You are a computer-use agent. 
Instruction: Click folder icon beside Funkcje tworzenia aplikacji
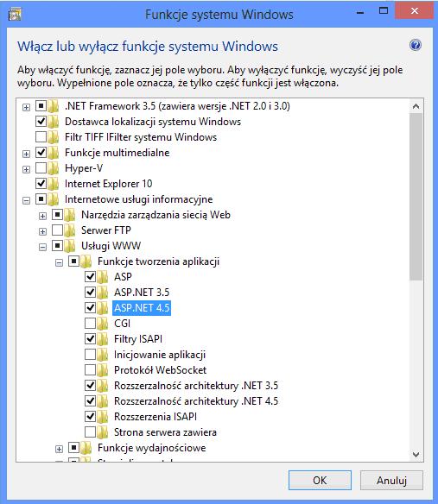coord(86,261)
